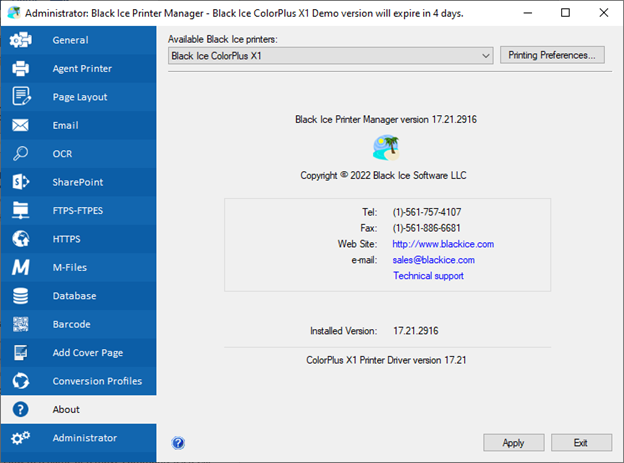
Task: Click the SharePoint icon
Action: 21,182
